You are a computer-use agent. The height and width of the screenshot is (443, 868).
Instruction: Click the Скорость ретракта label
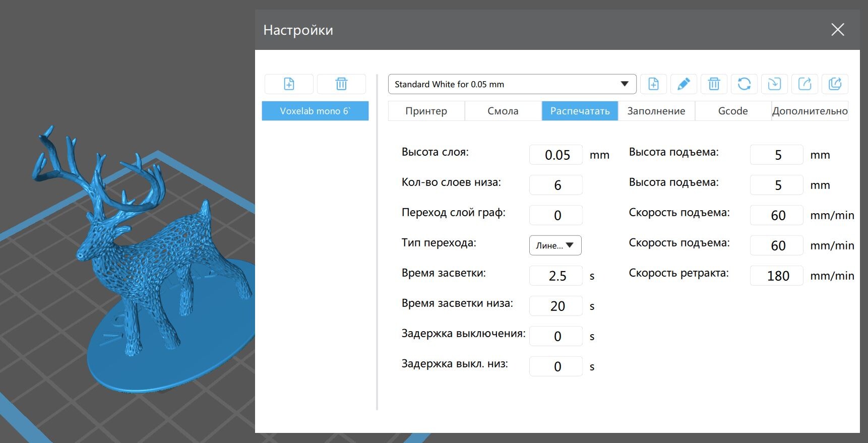pos(678,273)
